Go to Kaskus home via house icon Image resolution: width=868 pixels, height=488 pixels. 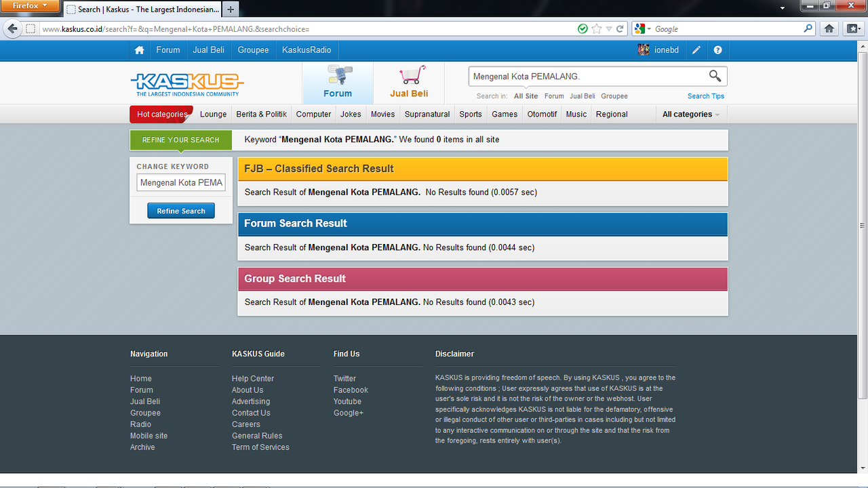tap(139, 50)
